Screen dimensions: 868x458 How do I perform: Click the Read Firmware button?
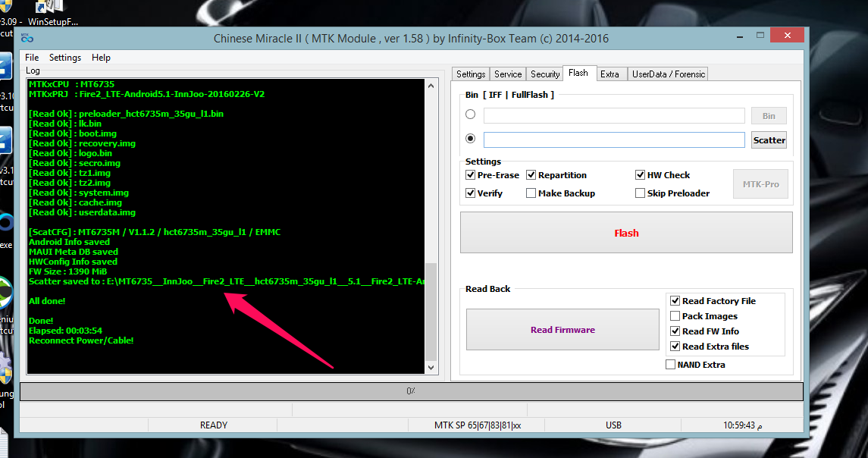(562, 330)
